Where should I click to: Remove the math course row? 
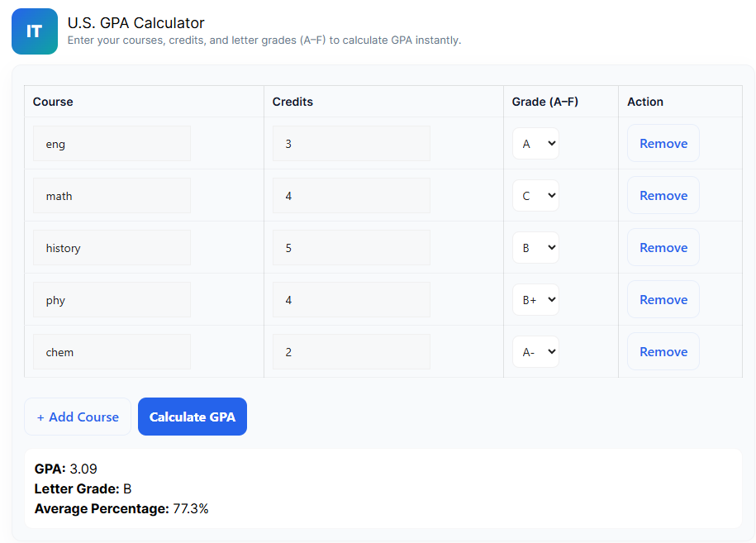[x=663, y=196]
